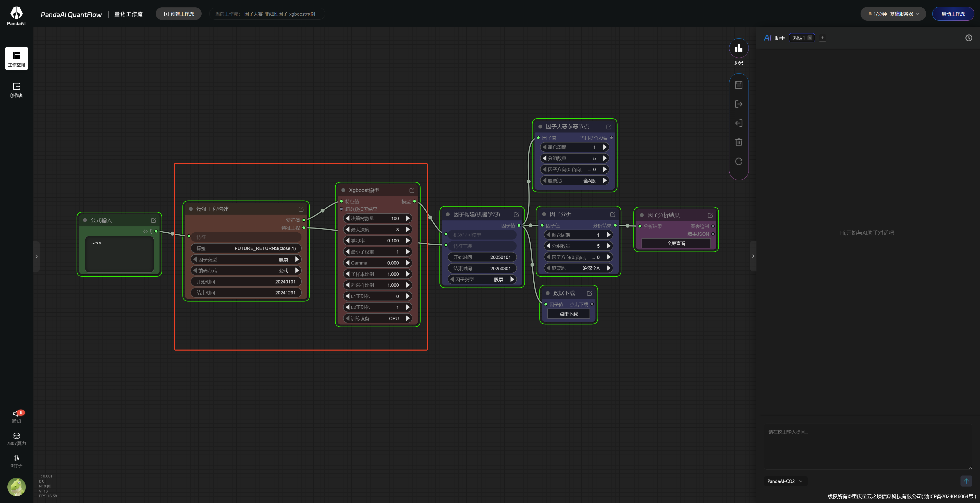The width and height of the screenshot is (980, 503).
Task: Edit 结束时间 20250301 in 因子构建 node
Action: pyautogui.click(x=482, y=269)
